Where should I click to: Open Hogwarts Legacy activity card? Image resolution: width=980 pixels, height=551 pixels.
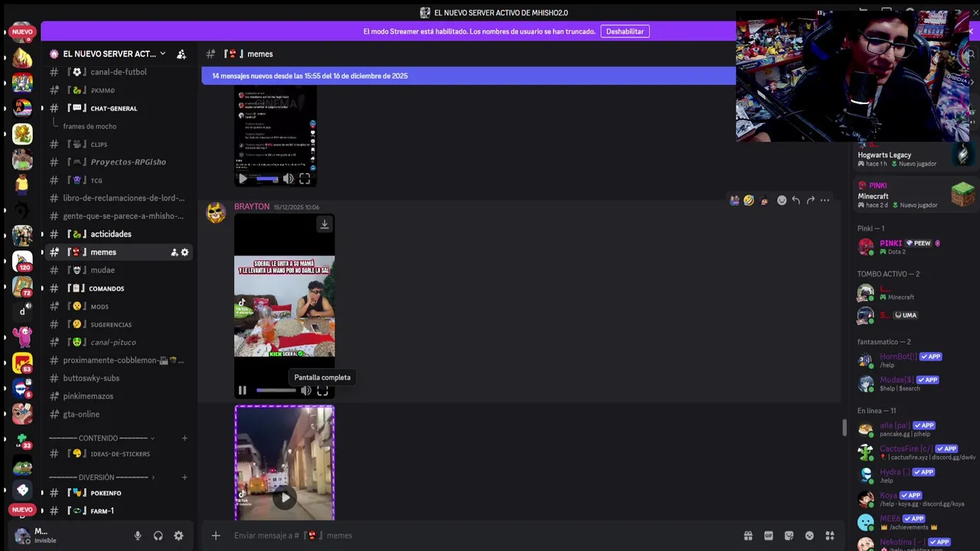pos(913,155)
